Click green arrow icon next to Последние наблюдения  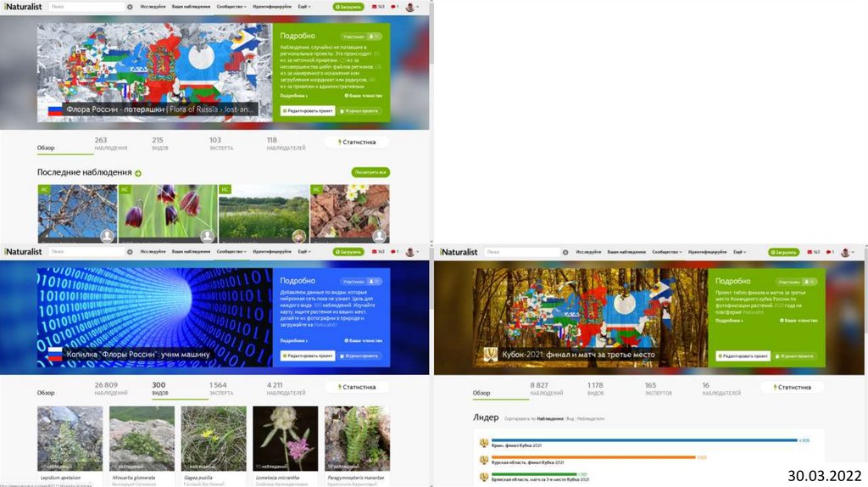pos(138,173)
